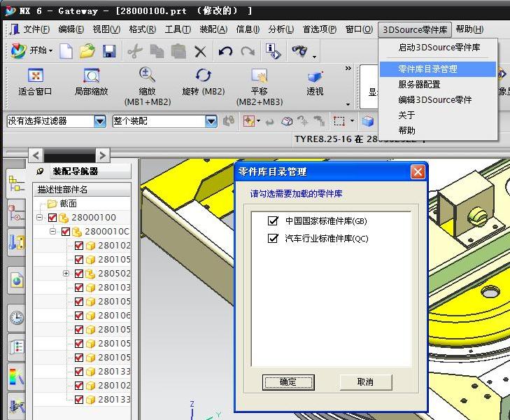Click the navigator right arrow button

coord(103,155)
